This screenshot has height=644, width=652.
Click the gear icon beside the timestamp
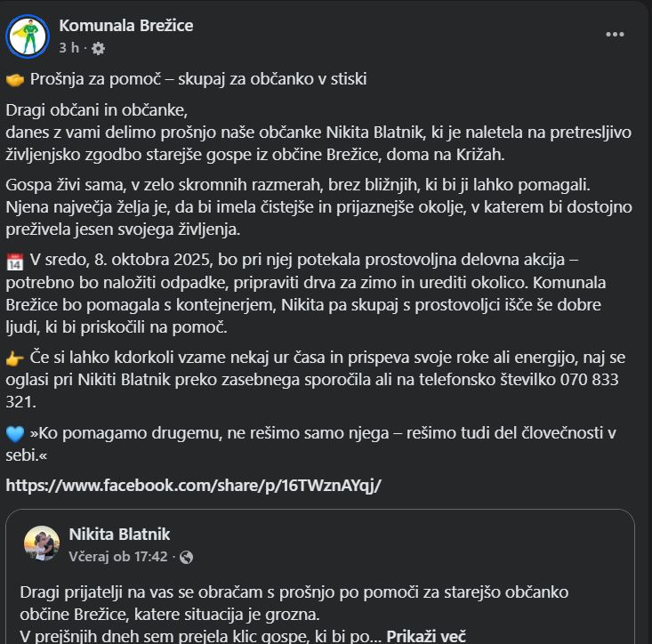(x=98, y=48)
